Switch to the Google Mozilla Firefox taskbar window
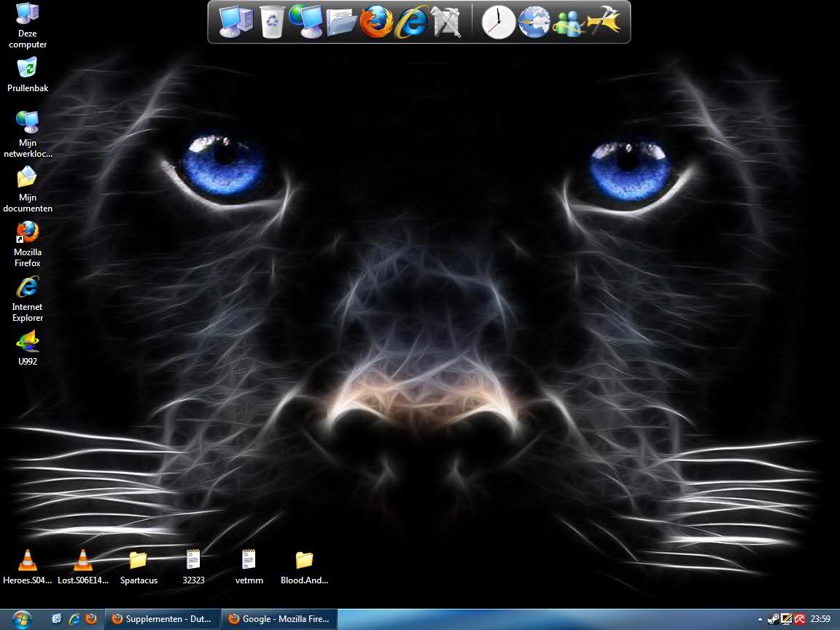 tap(279, 619)
